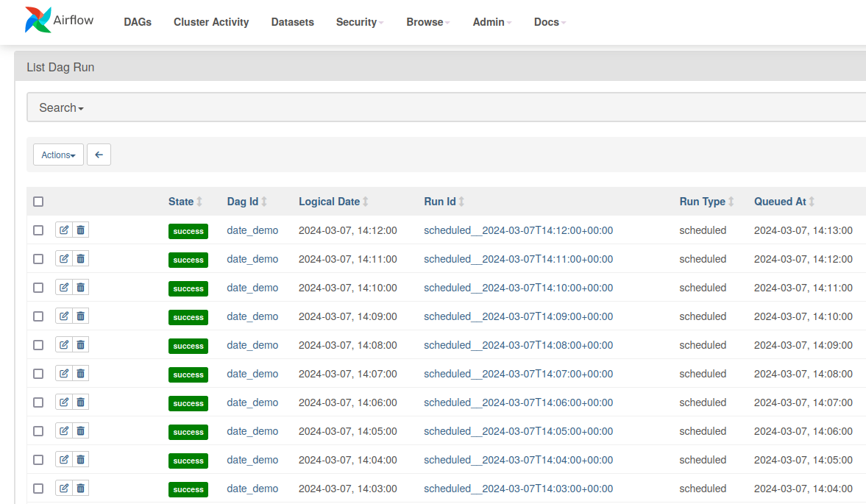This screenshot has width=866, height=504.
Task: Open Cluster Activity in navbar
Action: click(211, 22)
